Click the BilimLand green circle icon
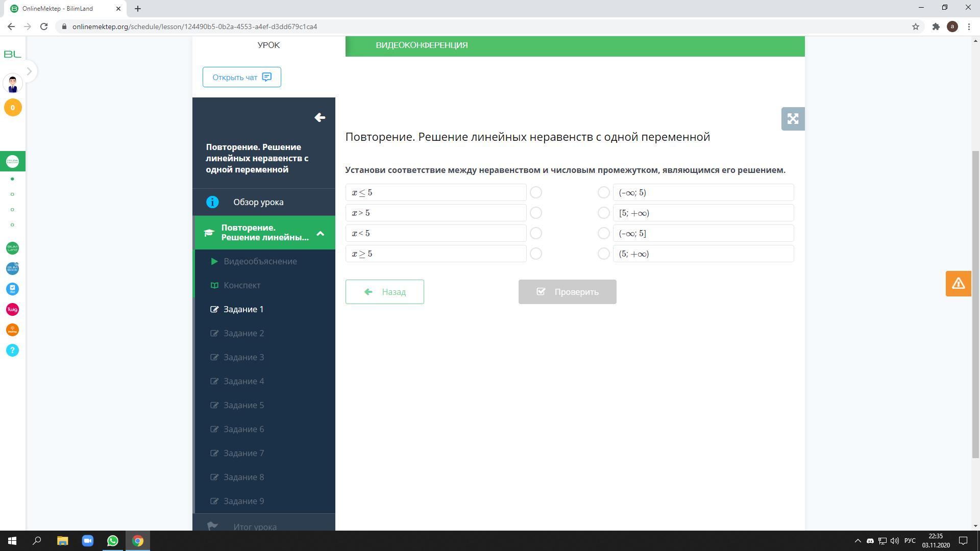980x551 pixels. coord(12,248)
